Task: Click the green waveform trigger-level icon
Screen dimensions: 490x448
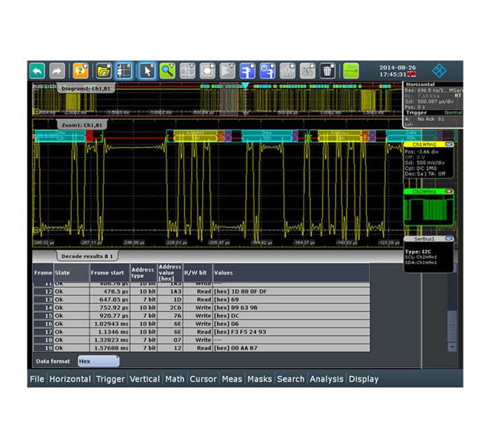Action: pos(351,71)
